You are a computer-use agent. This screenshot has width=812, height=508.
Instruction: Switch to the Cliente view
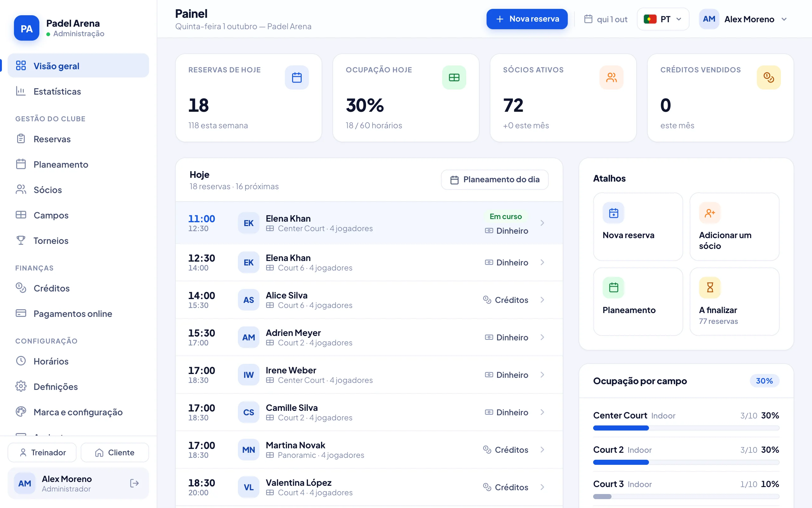(115, 452)
